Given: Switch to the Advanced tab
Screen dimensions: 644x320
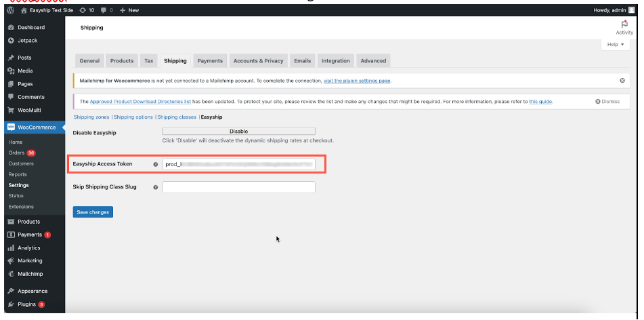Looking at the screenshot, I should 373,61.
